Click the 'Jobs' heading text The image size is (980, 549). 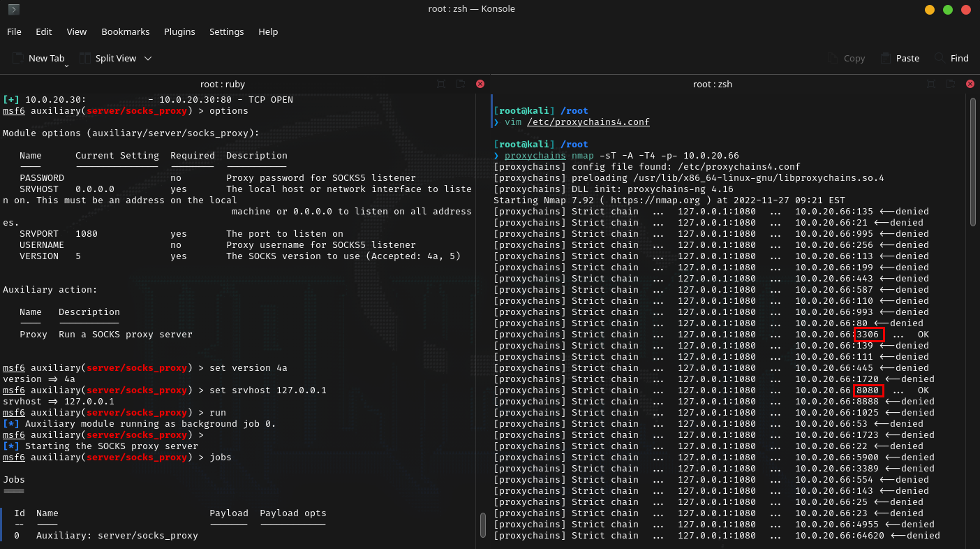(x=14, y=480)
